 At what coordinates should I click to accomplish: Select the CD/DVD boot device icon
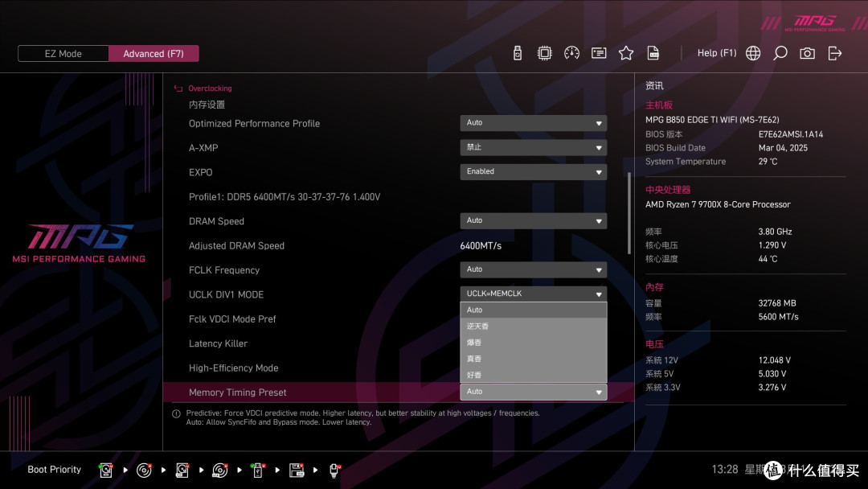point(144,471)
